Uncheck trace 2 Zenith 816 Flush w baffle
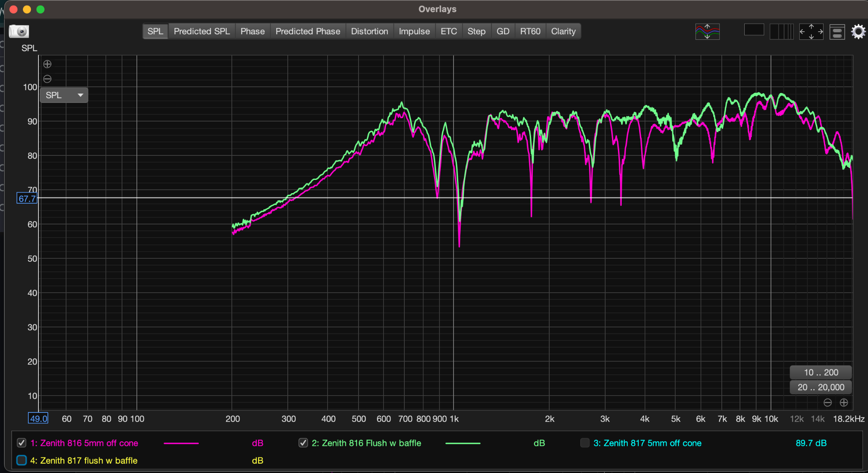 click(303, 443)
